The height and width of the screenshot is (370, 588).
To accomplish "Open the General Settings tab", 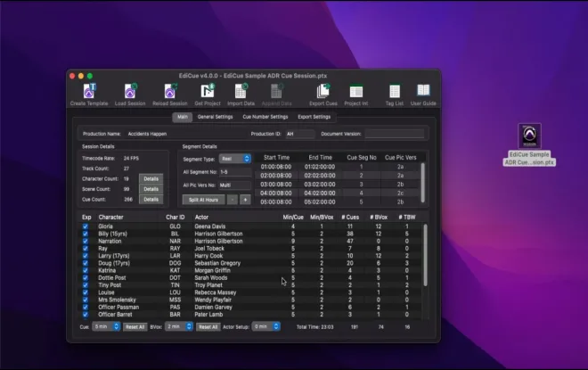I will pos(215,117).
